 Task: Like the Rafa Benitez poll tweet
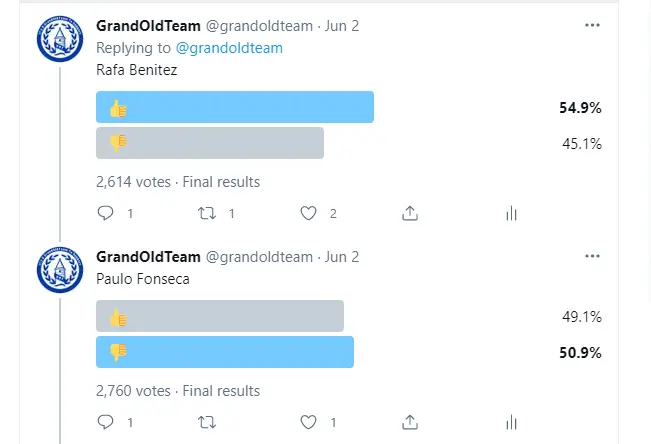coord(309,213)
